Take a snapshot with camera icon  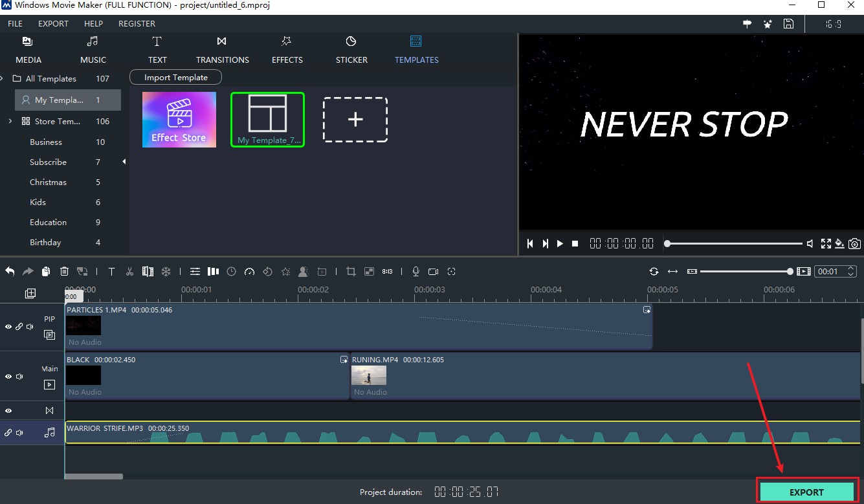[855, 244]
